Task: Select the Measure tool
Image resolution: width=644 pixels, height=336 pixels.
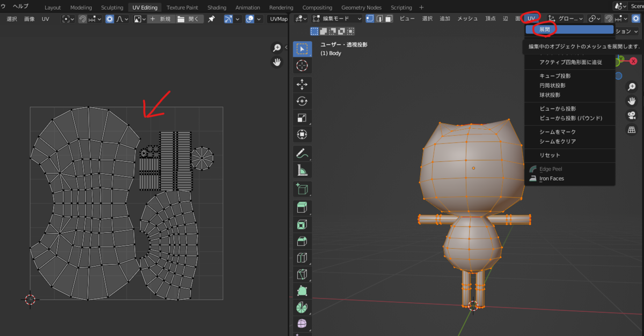Action: [302, 170]
